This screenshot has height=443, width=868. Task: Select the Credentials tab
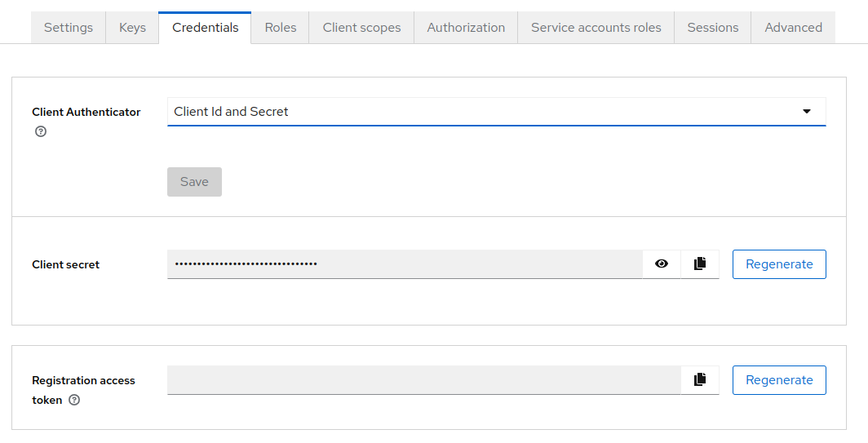(x=205, y=28)
